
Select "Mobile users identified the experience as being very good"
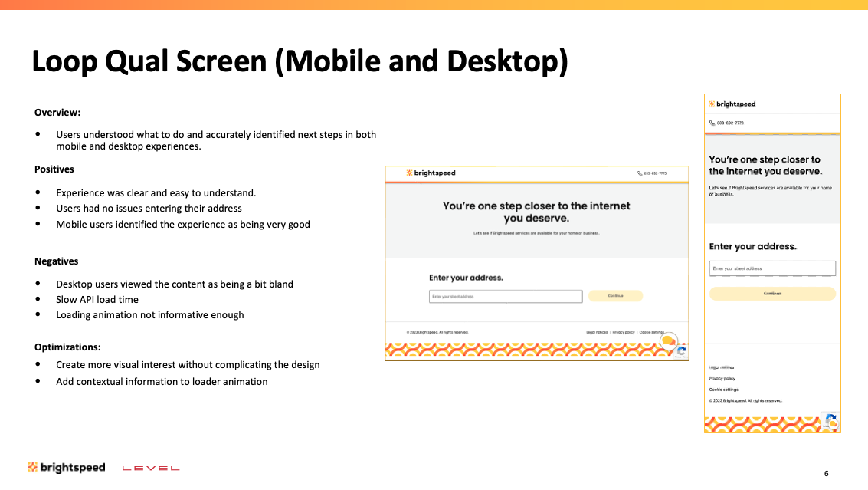point(182,225)
